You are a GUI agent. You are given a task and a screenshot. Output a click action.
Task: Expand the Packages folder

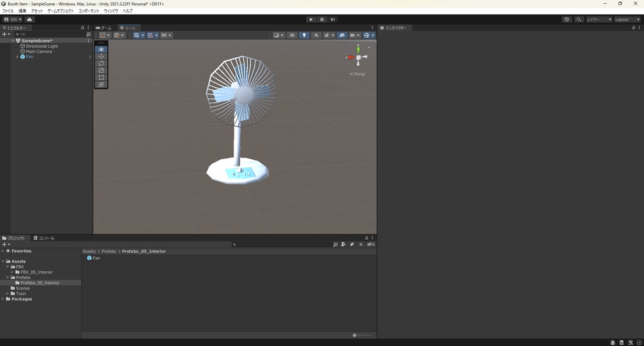3,299
